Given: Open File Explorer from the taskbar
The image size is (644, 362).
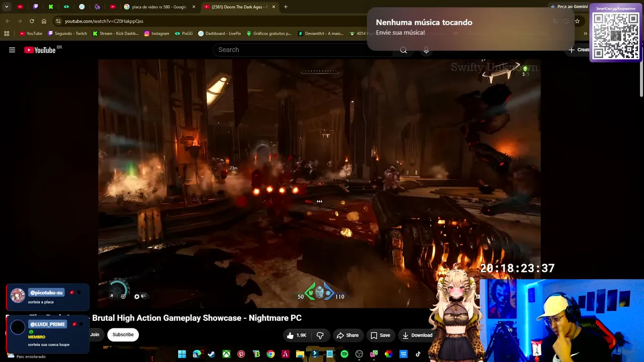Looking at the screenshot, I should 300,354.
